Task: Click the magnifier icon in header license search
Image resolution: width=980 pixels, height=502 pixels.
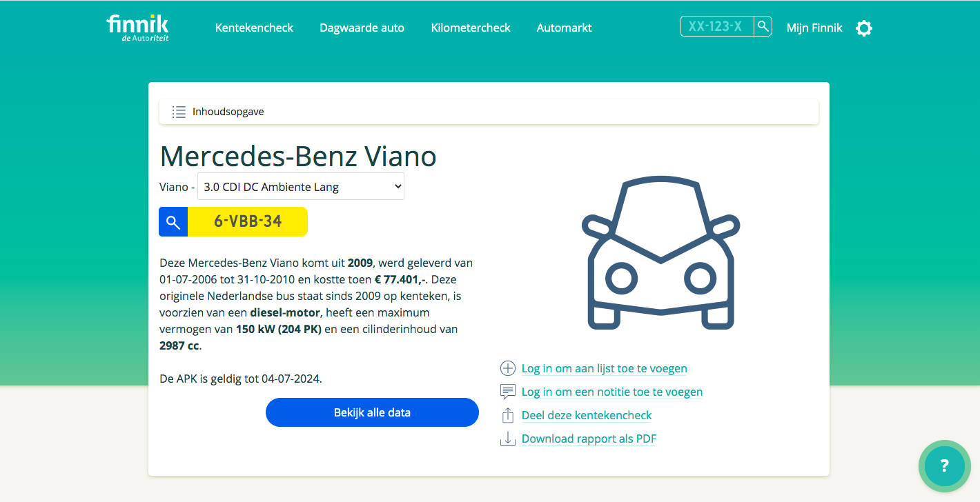Action: point(763,27)
